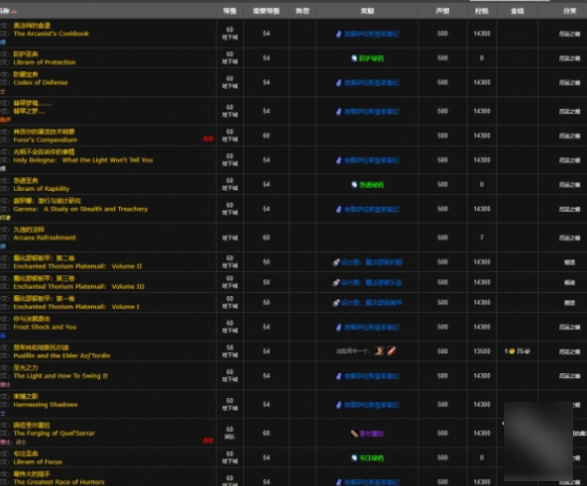This screenshot has width=587, height=486.
Task: Click the red weapon reward icon in the Pusillin row
Action: pos(392,351)
